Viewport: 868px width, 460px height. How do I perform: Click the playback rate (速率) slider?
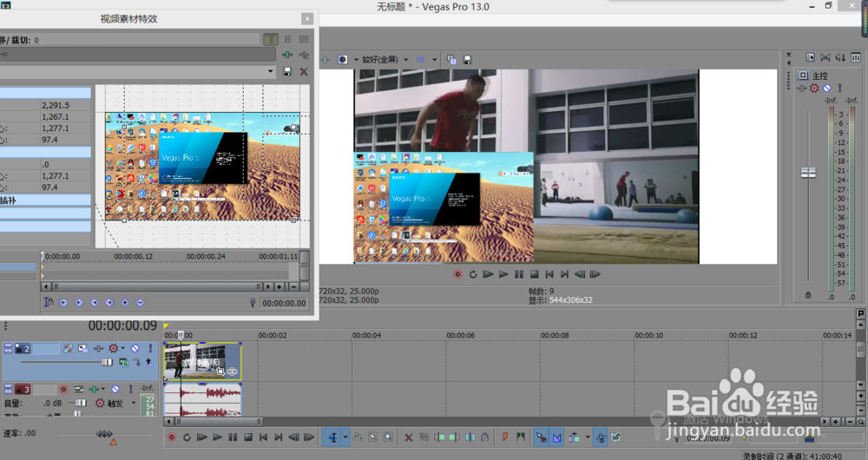[104, 433]
